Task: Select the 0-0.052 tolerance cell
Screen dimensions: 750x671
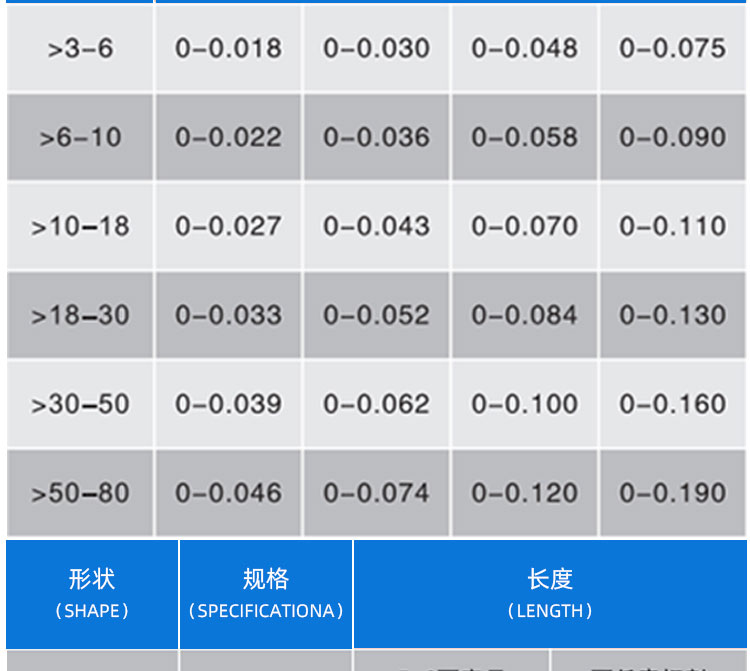Action: click(x=376, y=315)
